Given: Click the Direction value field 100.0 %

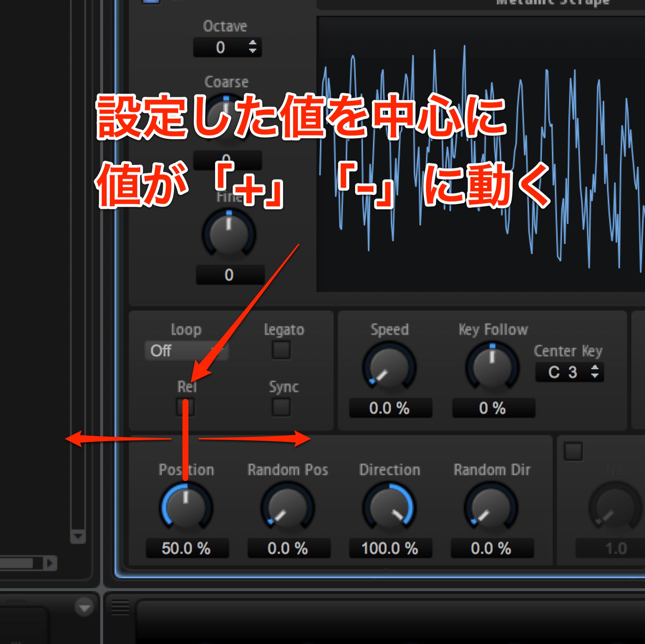Looking at the screenshot, I should (x=390, y=548).
